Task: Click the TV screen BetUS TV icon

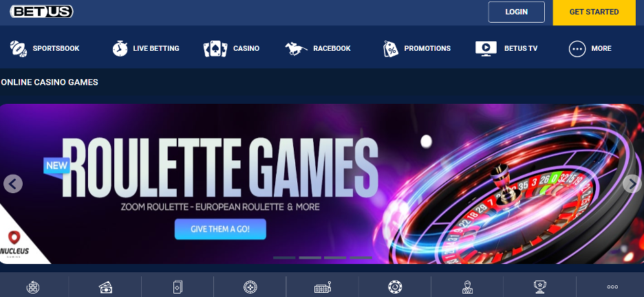Action: (x=486, y=48)
